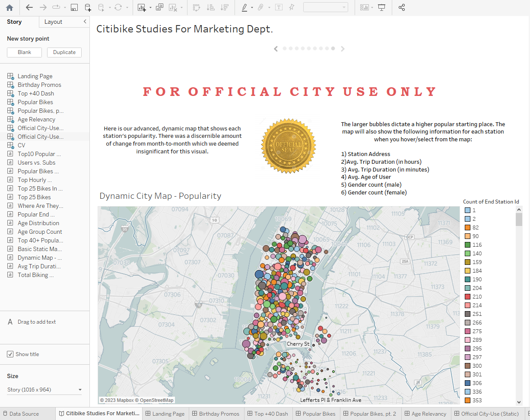
Task: Undo the last action with the back arrow
Action: pyautogui.click(x=29, y=7)
